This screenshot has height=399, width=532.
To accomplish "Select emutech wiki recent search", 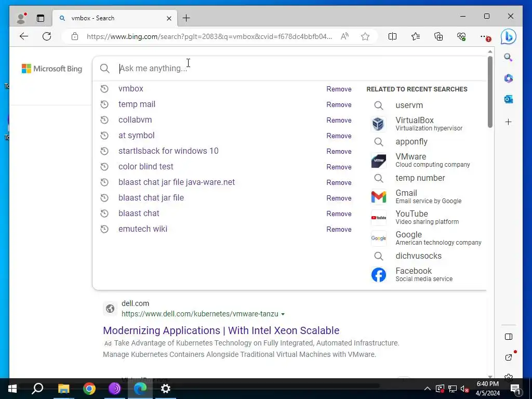I will 142,229.
